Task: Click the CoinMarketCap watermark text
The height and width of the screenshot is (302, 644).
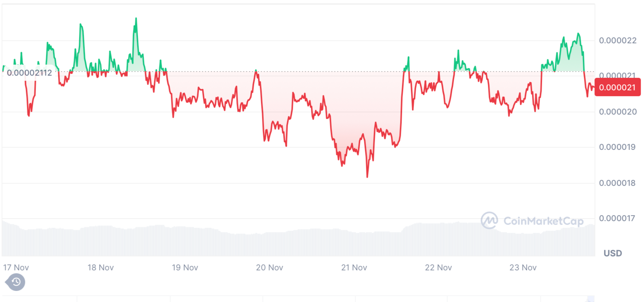Action: (543, 221)
